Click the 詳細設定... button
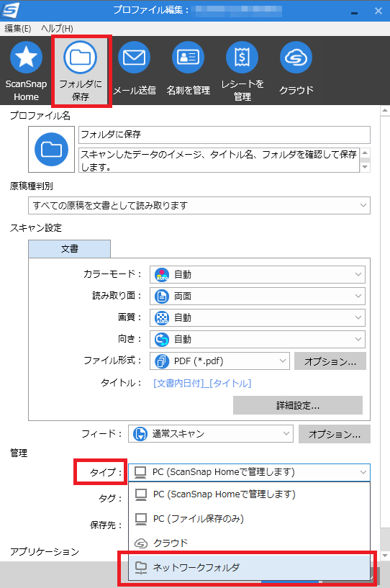The image size is (390, 588). [x=298, y=405]
